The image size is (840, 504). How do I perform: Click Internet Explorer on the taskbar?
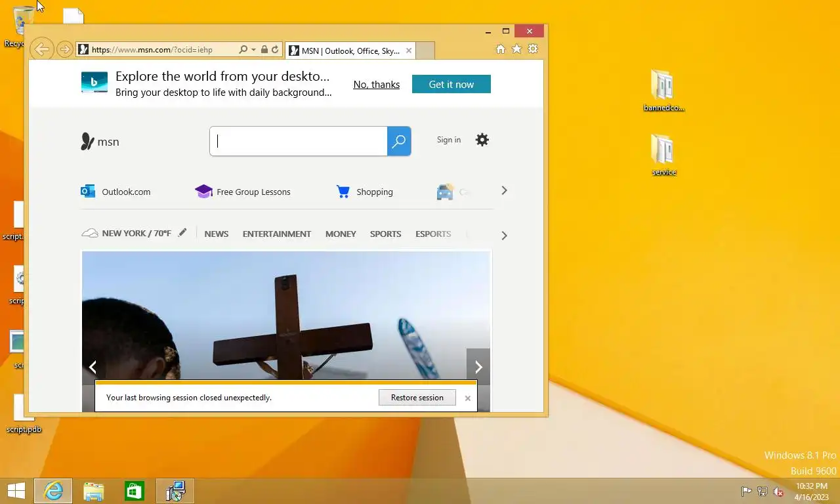(53, 491)
